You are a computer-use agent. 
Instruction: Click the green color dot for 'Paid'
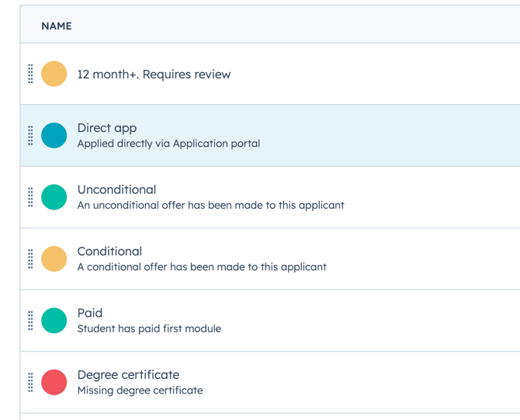pos(54,321)
